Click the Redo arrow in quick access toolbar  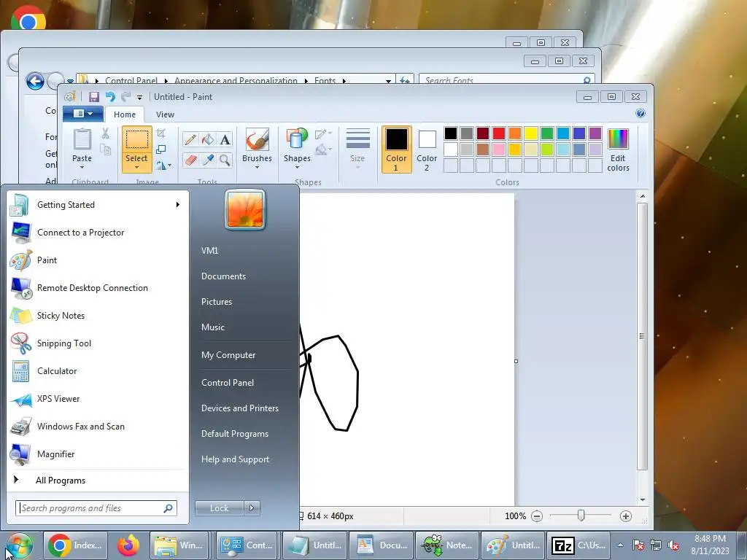125,97
